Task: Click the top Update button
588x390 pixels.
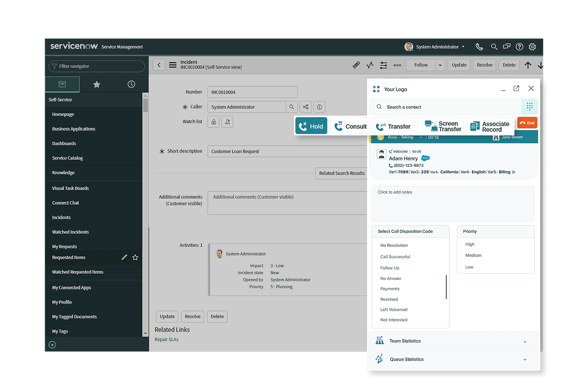Action: 459,65
